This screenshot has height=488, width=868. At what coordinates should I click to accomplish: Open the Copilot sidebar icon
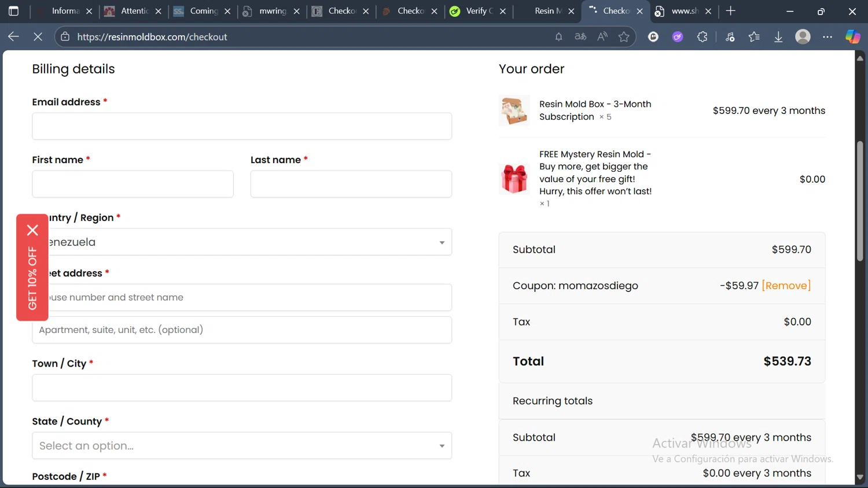(x=852, y=36)
